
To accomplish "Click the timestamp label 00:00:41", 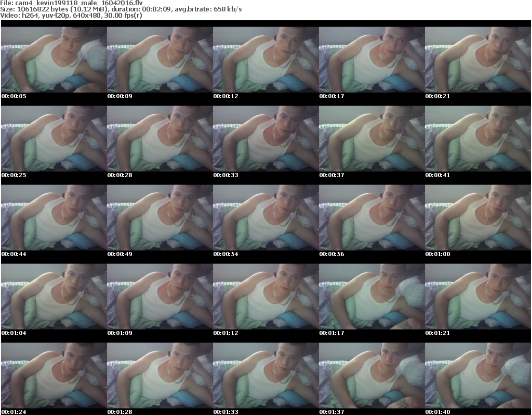I will click(x=437, y=176).
